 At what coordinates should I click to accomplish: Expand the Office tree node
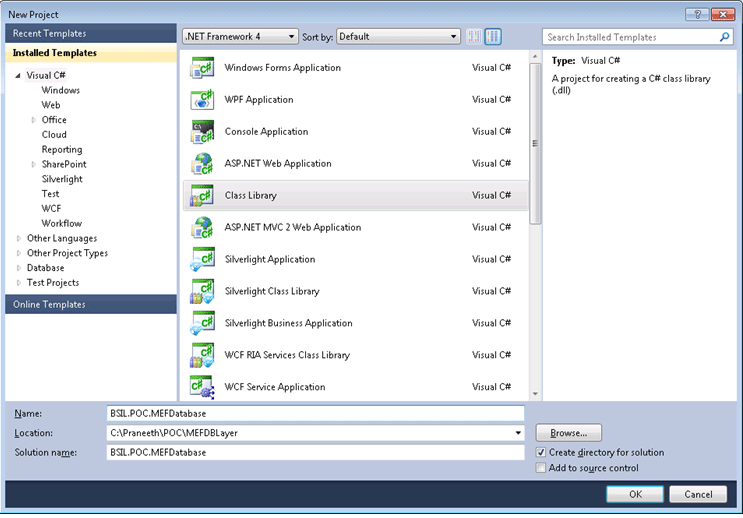(x=33, y=120)
